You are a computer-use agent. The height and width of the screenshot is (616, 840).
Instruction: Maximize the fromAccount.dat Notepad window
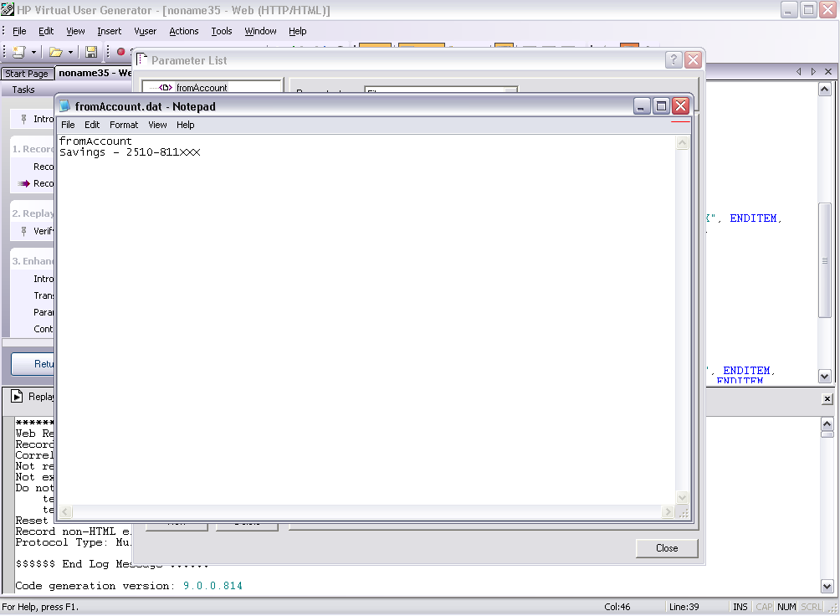(x=661, y=106)
